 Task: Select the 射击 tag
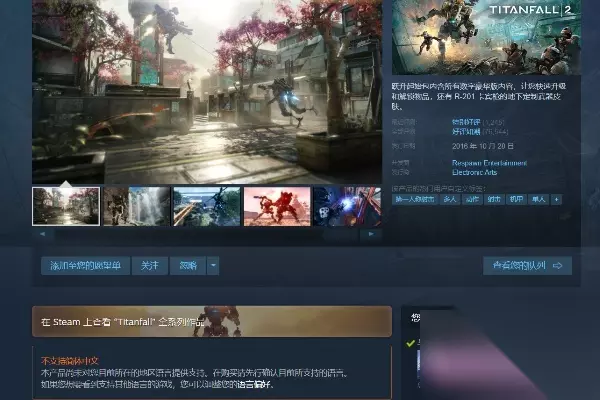point(494,199)
